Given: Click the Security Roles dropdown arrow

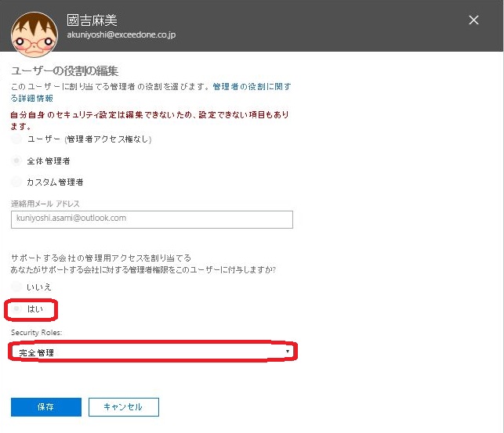Looking at the screenshot, I should [x=288, y=352].
